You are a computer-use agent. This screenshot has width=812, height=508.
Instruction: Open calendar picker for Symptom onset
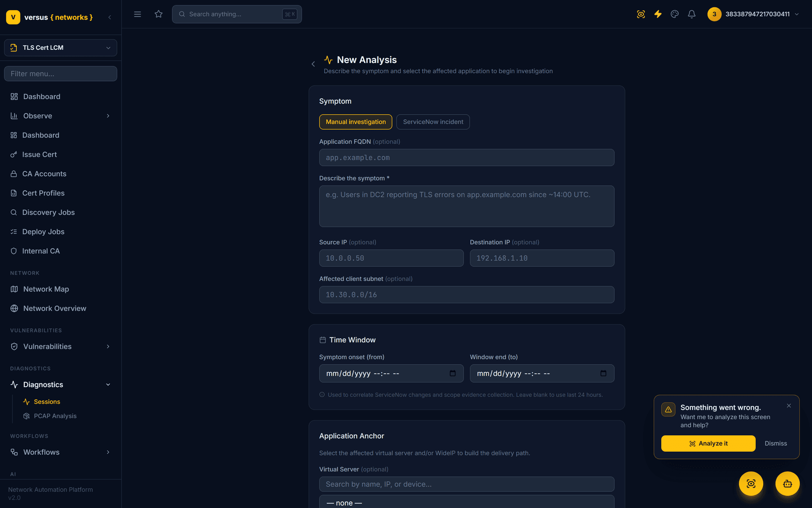click(453, 373)
